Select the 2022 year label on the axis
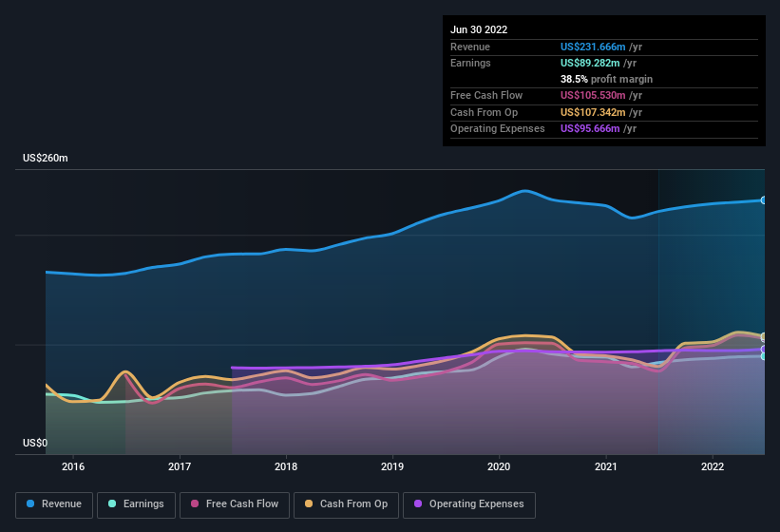780x532 pixels. 713,466
